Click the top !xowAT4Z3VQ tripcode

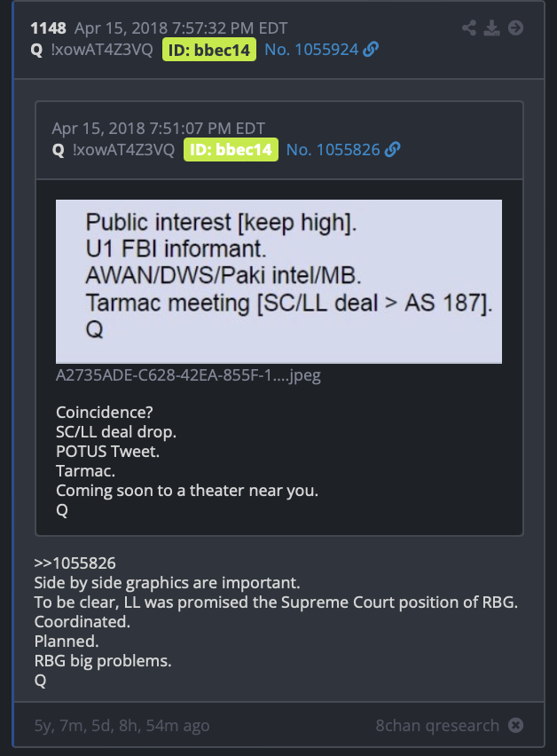coord(102,50)
